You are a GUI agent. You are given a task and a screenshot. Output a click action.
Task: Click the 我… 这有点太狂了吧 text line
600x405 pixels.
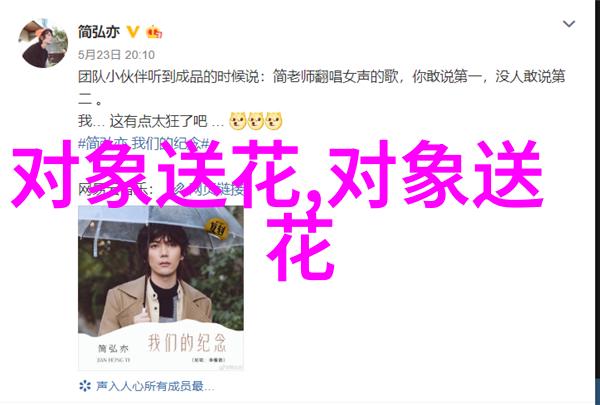(151, 121)
